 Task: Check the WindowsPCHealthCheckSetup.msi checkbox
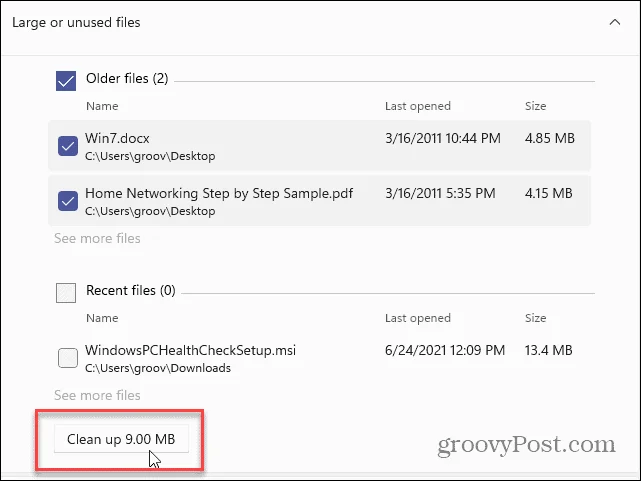tap(68, 358)
